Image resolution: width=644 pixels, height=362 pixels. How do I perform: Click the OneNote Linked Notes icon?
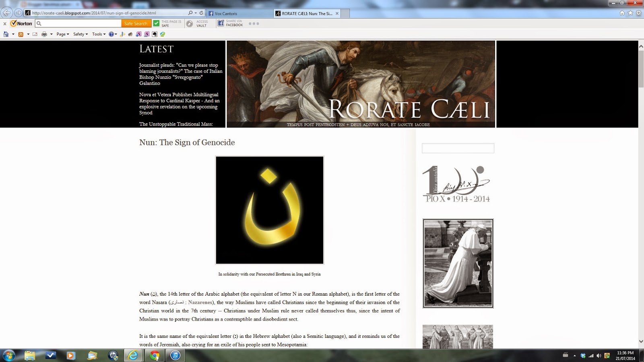(x=147, y=34)
